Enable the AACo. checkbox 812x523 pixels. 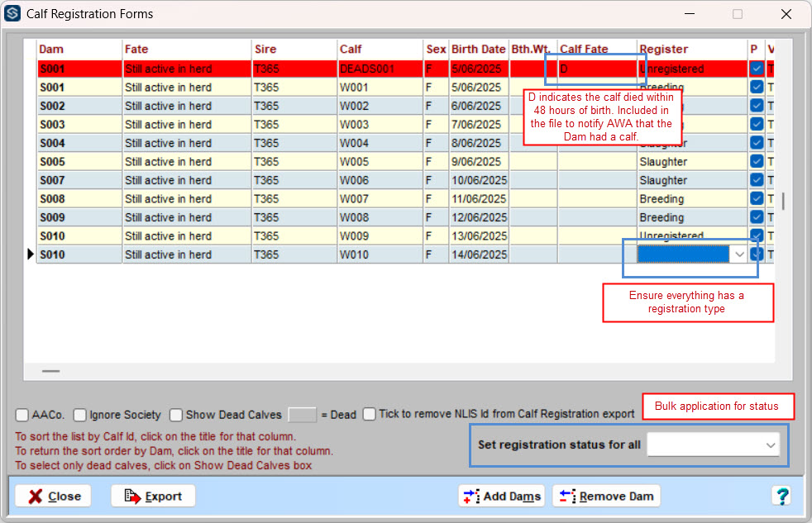tap(22, 415)
